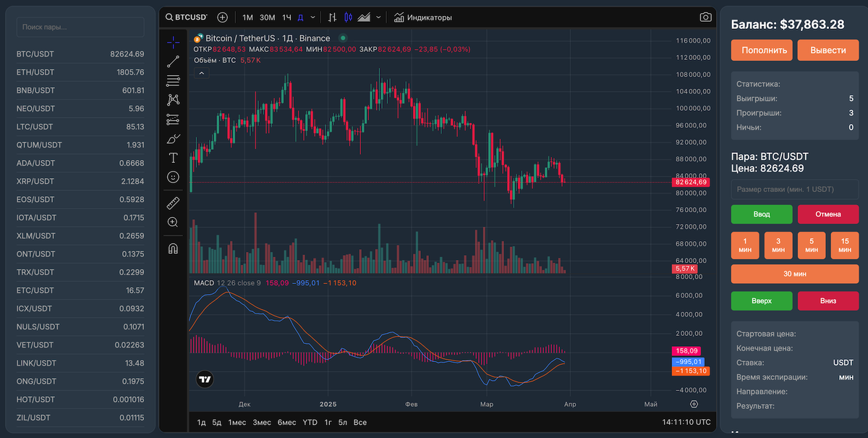Select the ADA/USDT pair row
The image size is (868, 438).
80,163
